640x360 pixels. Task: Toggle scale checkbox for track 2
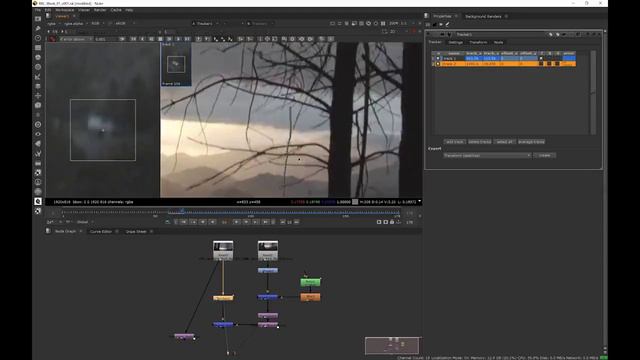[557, 64]
